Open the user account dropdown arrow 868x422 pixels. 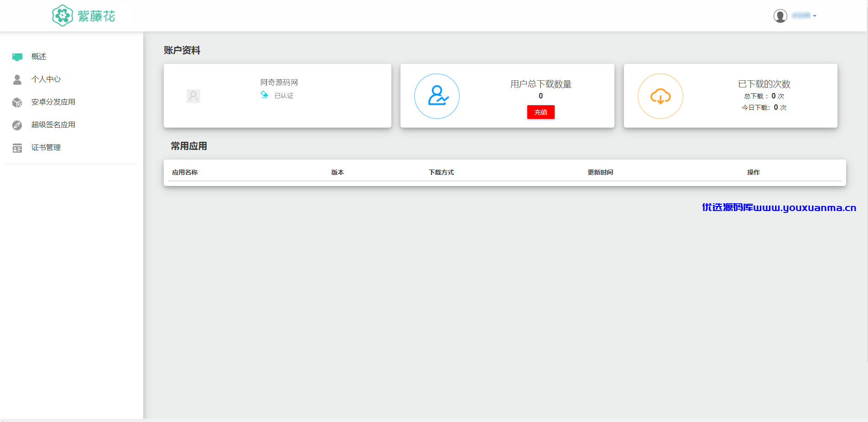point(815,16)
